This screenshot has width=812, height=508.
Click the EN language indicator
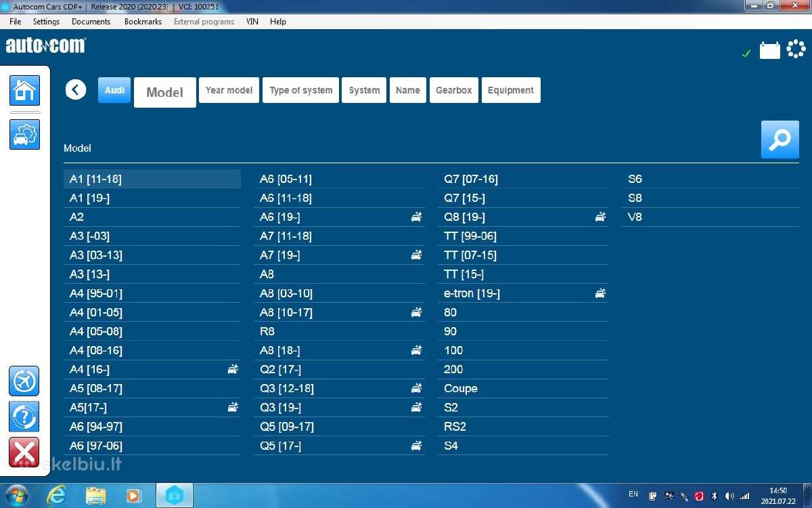633,494
